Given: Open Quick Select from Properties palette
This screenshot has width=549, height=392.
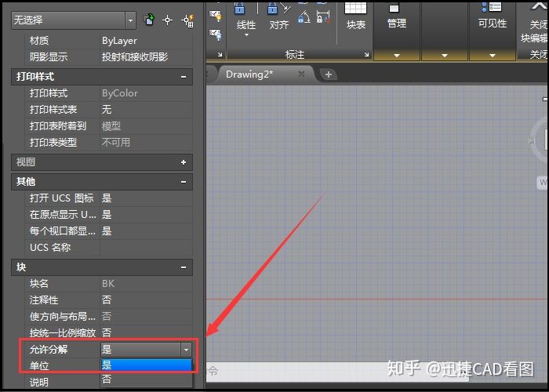Looking at the screenshot, I should [x=187, y=20].
